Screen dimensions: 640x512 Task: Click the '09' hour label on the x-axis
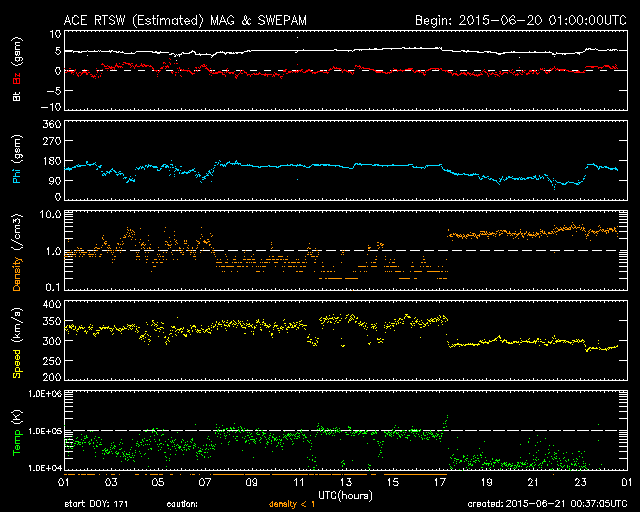coord(252,483)
